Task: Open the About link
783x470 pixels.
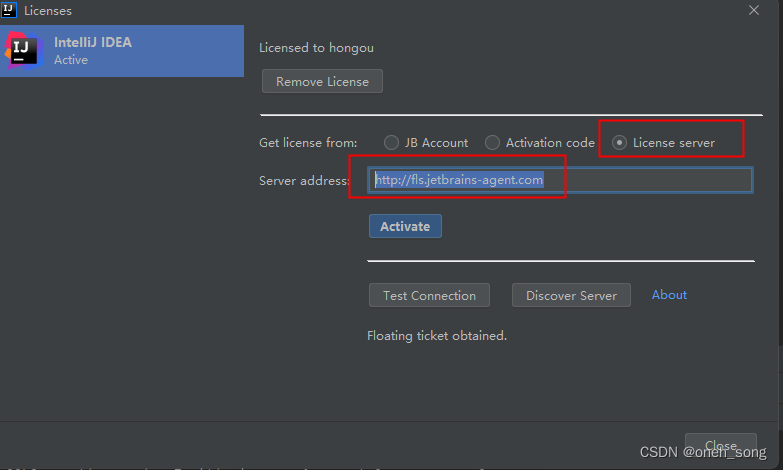Action: (x=669, y=295)
